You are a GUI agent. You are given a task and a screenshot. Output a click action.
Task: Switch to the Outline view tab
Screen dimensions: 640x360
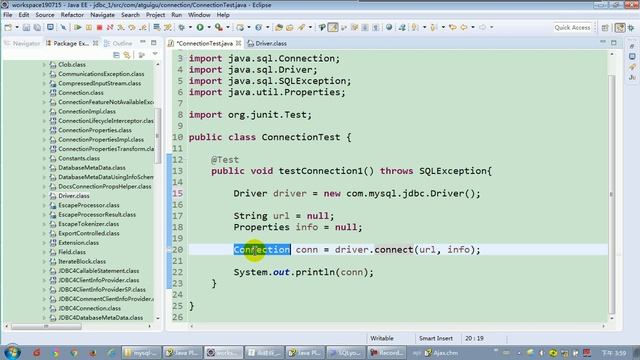click(118, 43)
